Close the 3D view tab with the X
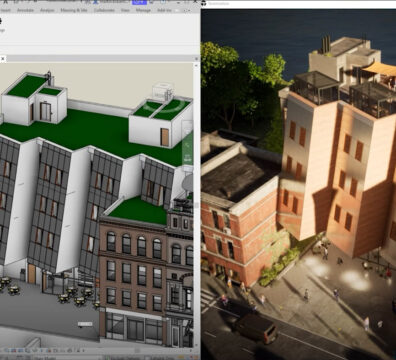The width and height of the screenshot is (396, 360). [x=3, y=59]
